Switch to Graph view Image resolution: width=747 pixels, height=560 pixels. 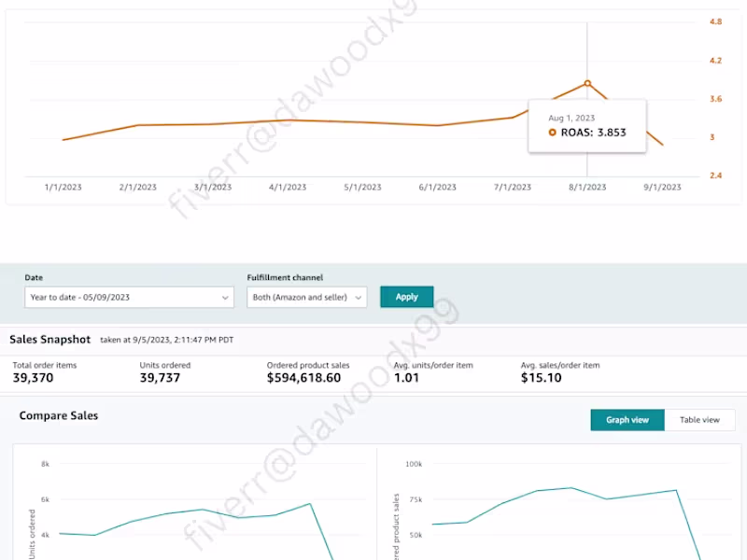click(627, 420)
